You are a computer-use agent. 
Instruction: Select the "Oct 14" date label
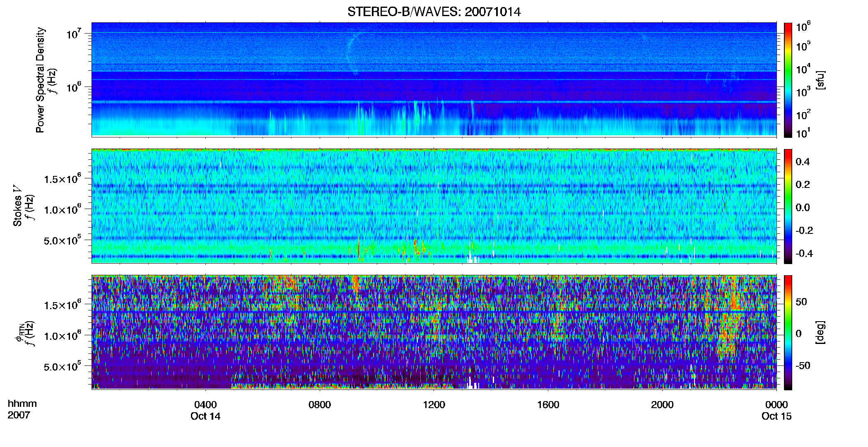click(x=205, y=416)
